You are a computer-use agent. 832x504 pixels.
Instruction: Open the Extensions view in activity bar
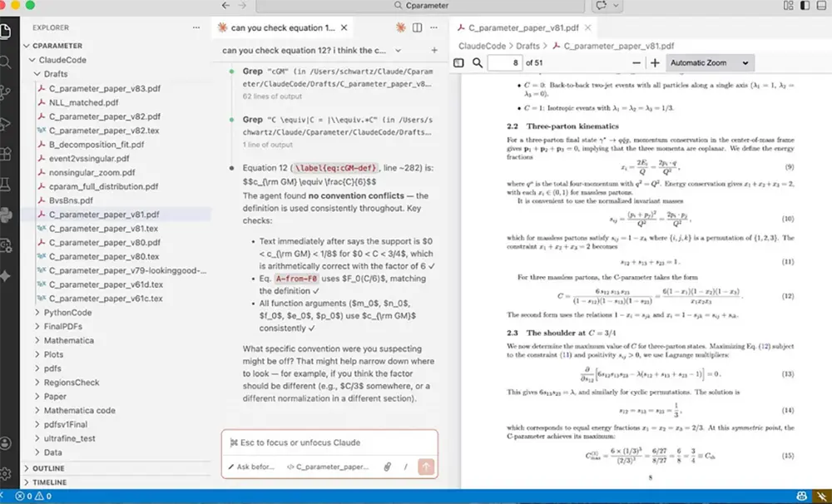tap(7, 154)
